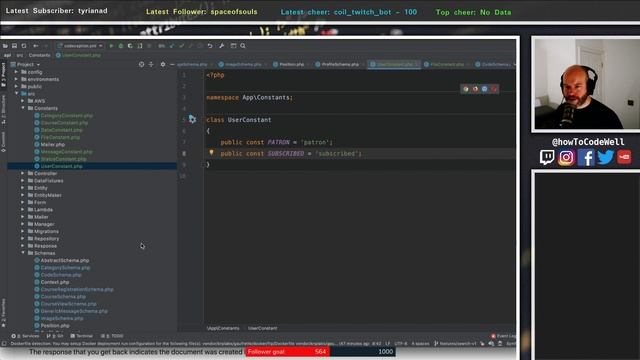Expand the public folder
Screen dimensions: 640x360
point(16,87)
